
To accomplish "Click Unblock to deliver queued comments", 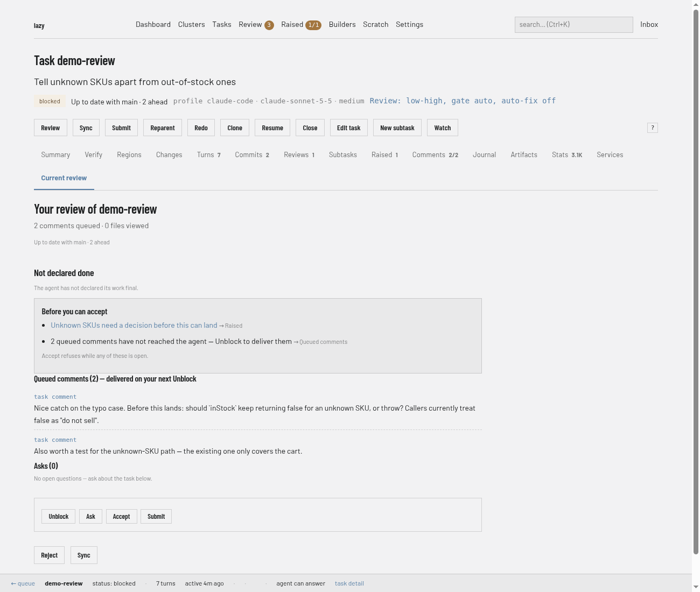I will point(59,517).
